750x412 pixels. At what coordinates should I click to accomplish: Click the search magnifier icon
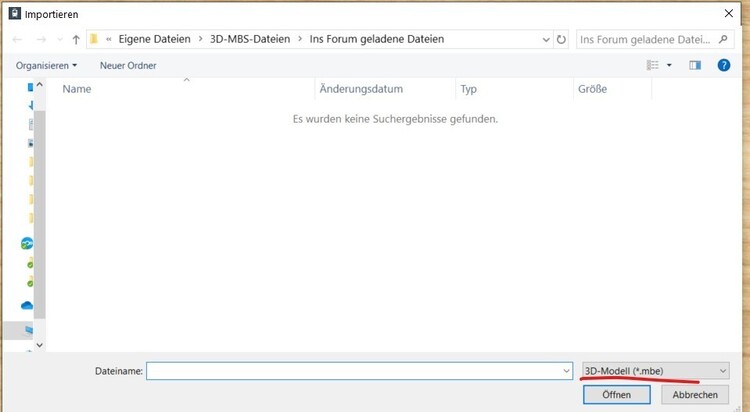pyautogui.click(x=723, y=39)
